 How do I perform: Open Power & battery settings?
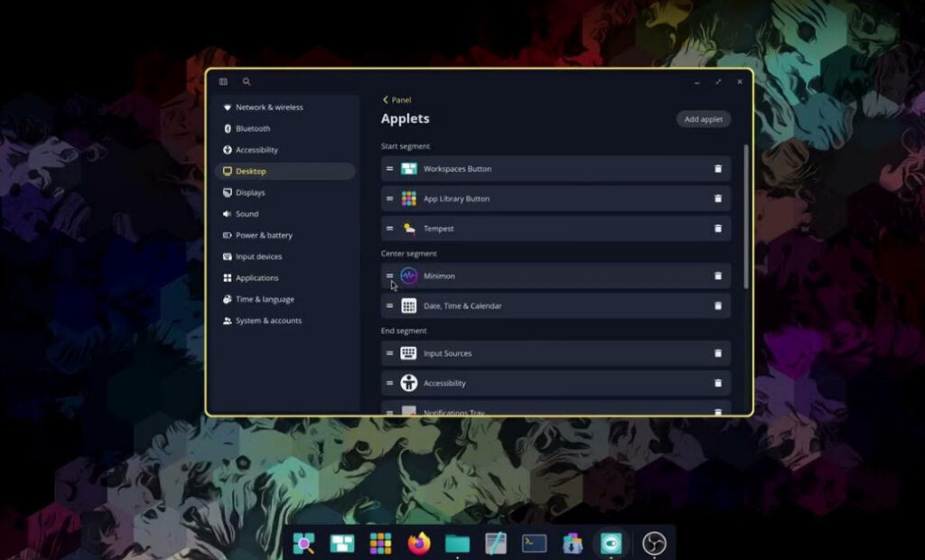tap(264, 236)
